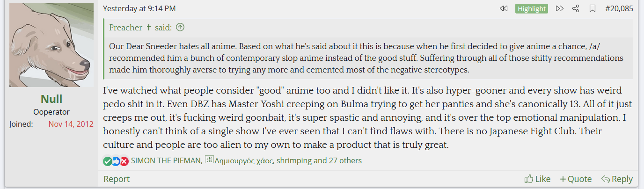The height and width of the screenshot is (189, 644).
Task: Click the share post icon
Action: coord(576,8)
